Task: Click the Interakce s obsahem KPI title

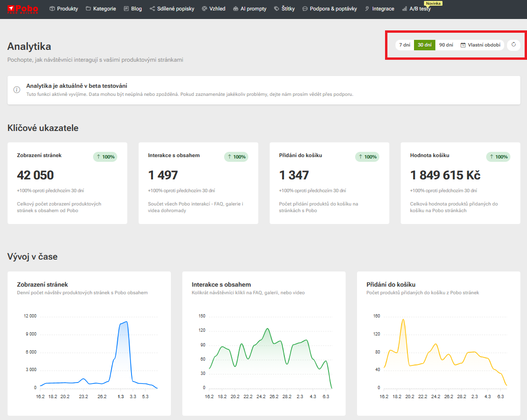Action: click(174, 155)
